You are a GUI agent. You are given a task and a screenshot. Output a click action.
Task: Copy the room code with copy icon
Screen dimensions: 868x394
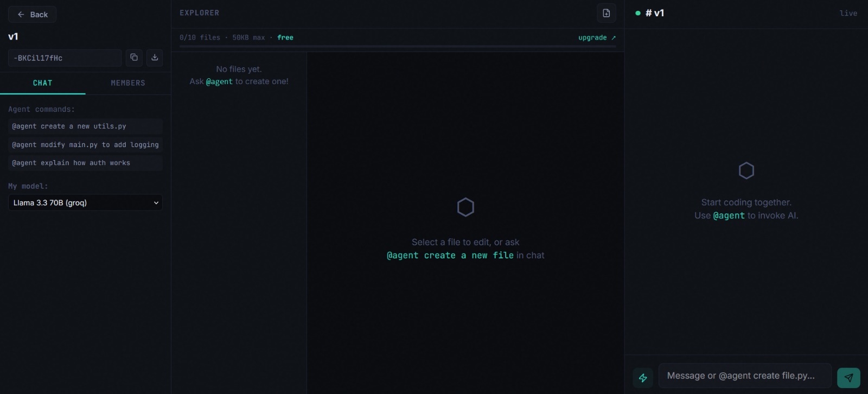pyautogui.click(x=134, y=58)
